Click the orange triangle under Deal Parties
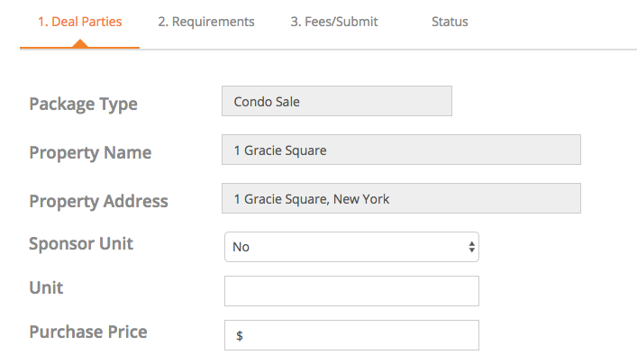 tap(79, 42)
